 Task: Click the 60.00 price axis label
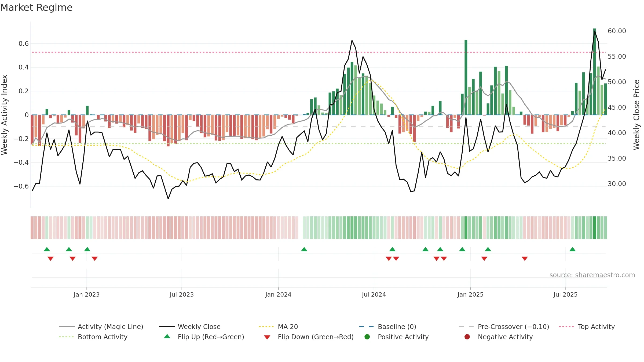pos(617,31)
